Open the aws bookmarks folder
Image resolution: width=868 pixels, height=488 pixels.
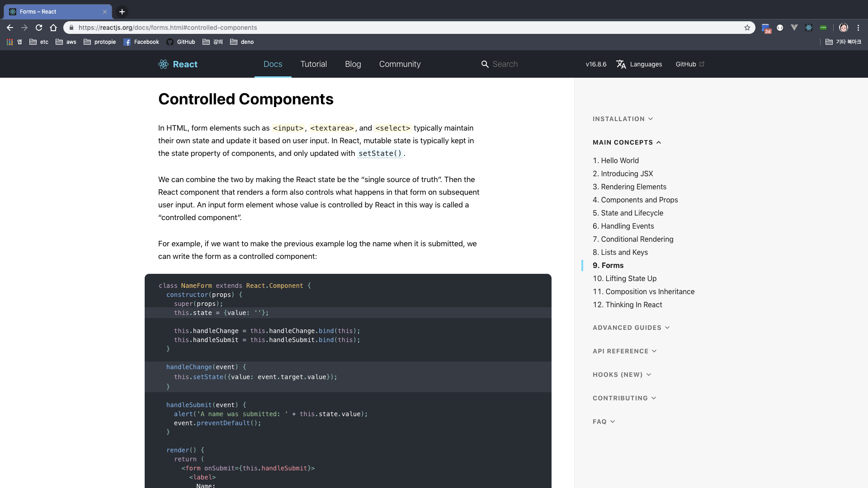(66, 42)
